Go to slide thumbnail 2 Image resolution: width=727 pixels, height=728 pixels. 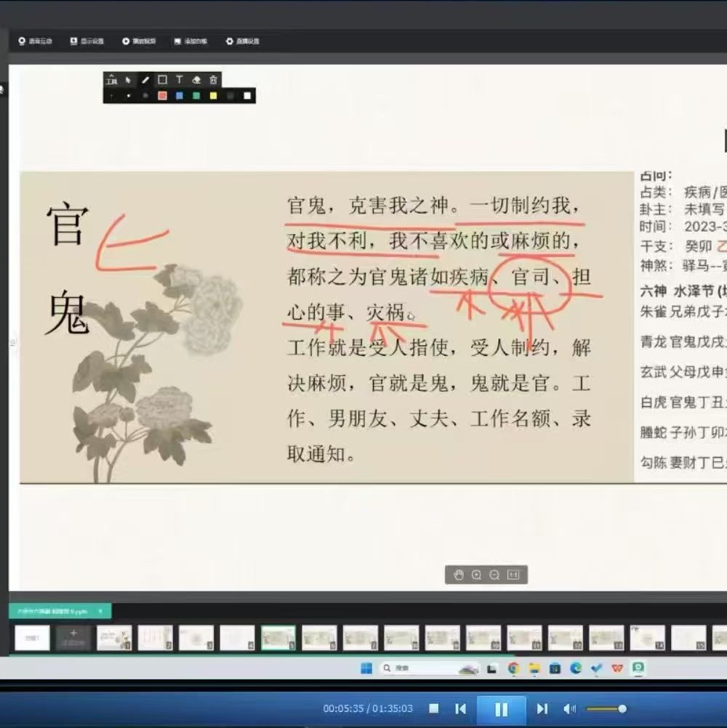coord(155,638)
